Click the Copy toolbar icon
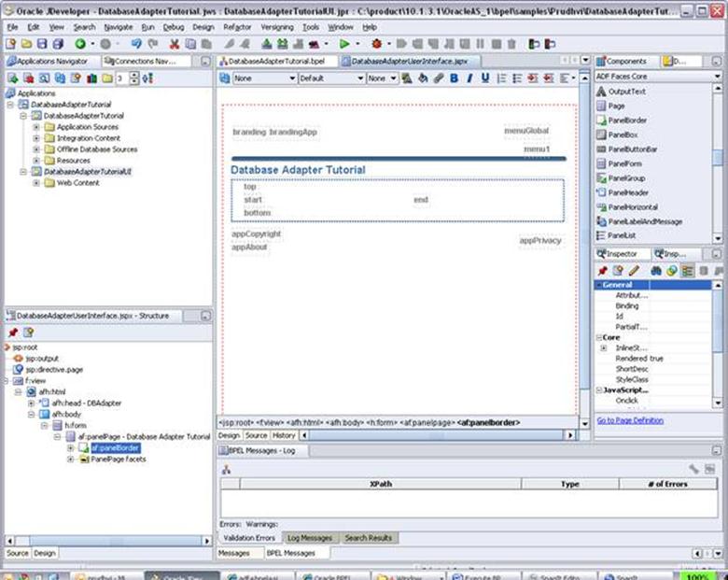 click(x=190, y=44)
